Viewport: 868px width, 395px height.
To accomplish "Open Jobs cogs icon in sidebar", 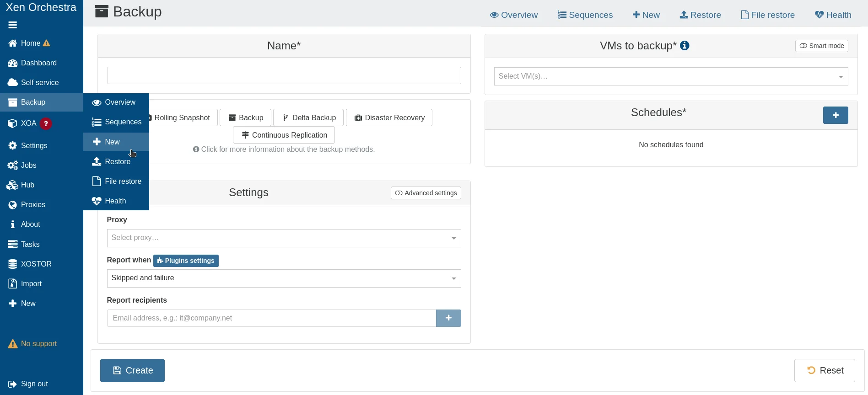I will click(x=13, y=165).
